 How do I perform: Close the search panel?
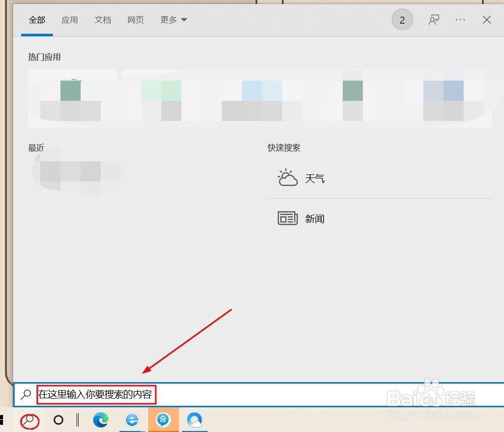point(487,20)
